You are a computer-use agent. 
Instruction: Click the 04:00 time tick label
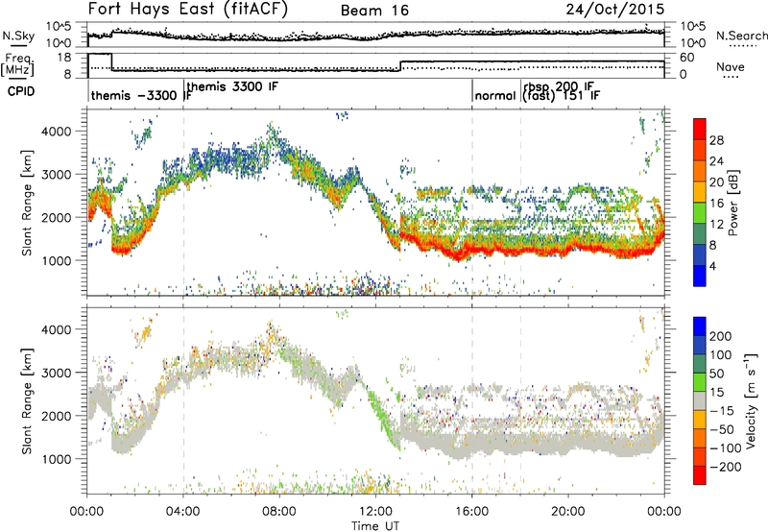(x=183, y=512)
